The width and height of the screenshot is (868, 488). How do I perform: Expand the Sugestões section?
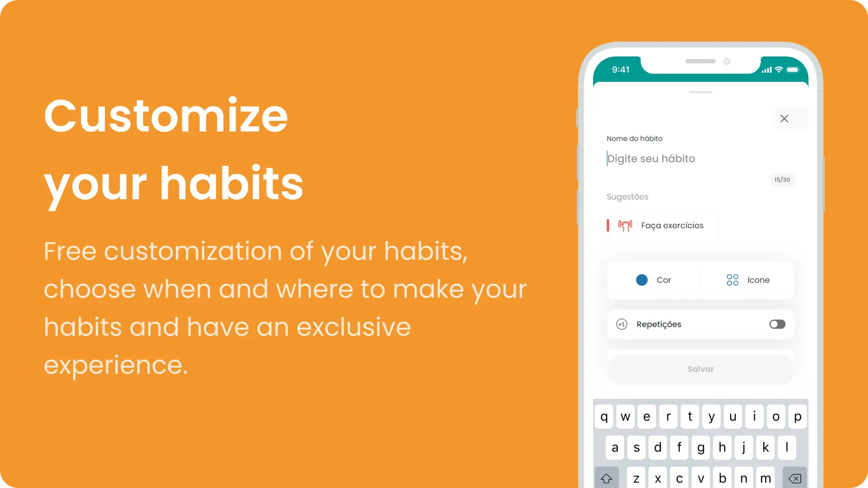click(x=628, y=197)
